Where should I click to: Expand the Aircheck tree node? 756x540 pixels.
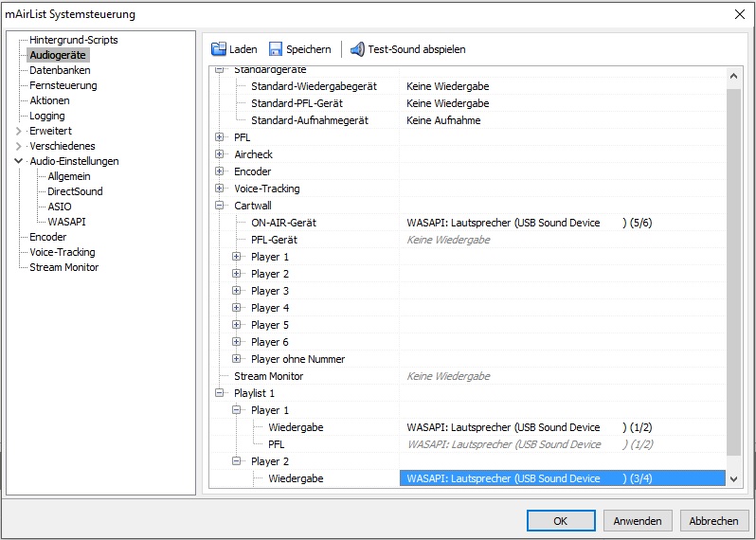click(x=220, y=154)
